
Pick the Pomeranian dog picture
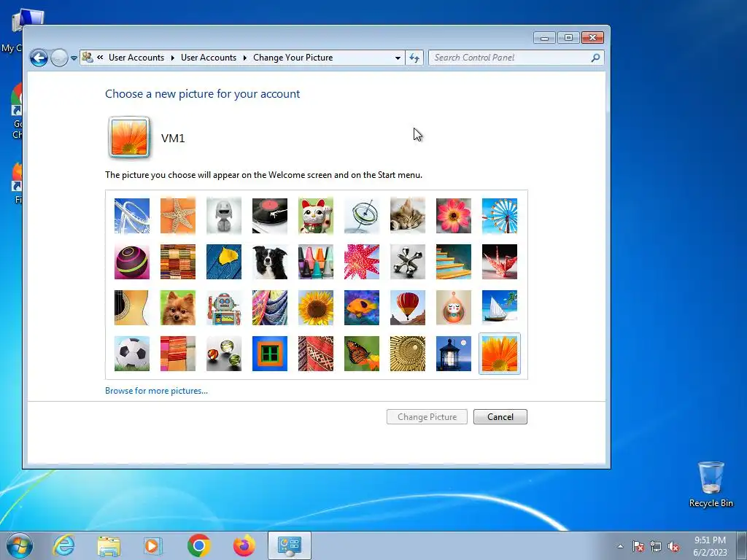click(x=178, y=308)
